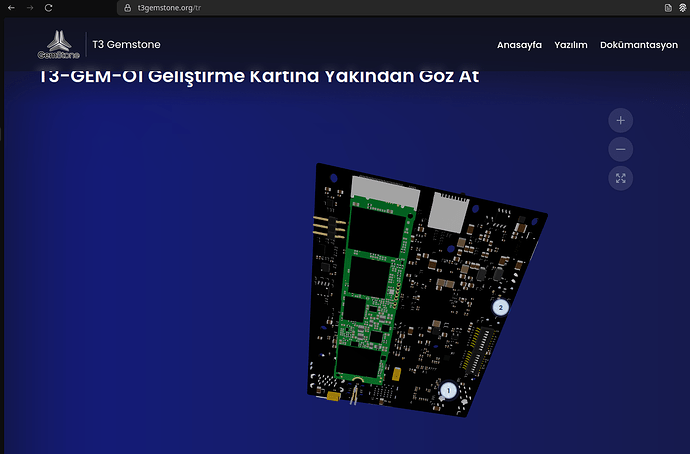Click the browser forward arrow
The height and width of the screenshot is (454, 690).
(30, 7)
